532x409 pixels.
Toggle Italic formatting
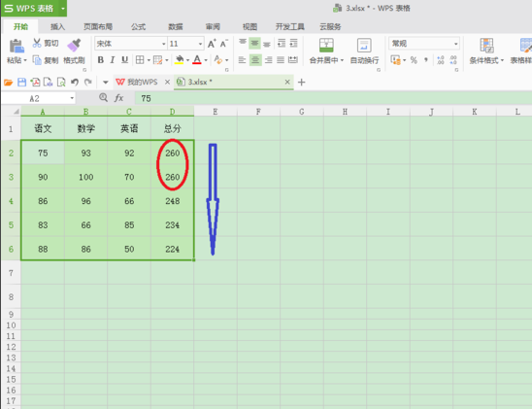click(x=113, y=60)
